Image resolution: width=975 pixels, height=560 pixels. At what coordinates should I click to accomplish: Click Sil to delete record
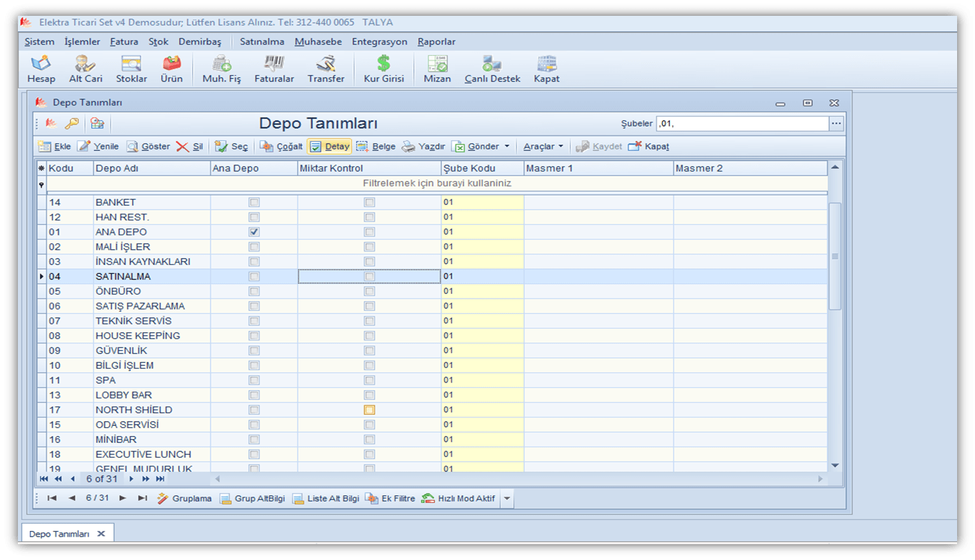[189, 147]
